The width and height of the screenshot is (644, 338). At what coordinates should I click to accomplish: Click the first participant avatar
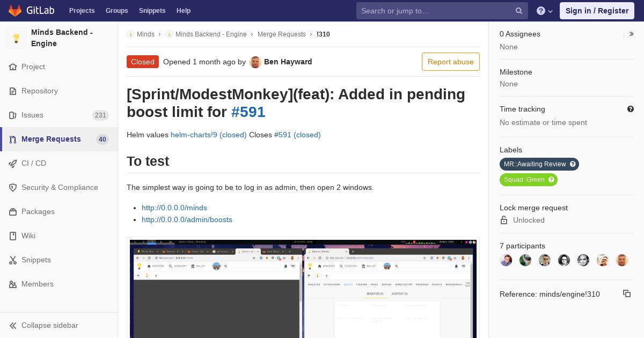506,260
